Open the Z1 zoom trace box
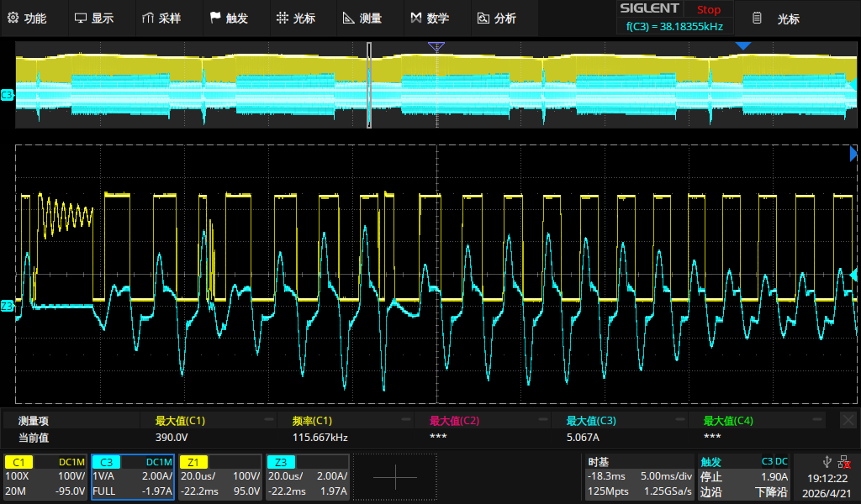 219,476
